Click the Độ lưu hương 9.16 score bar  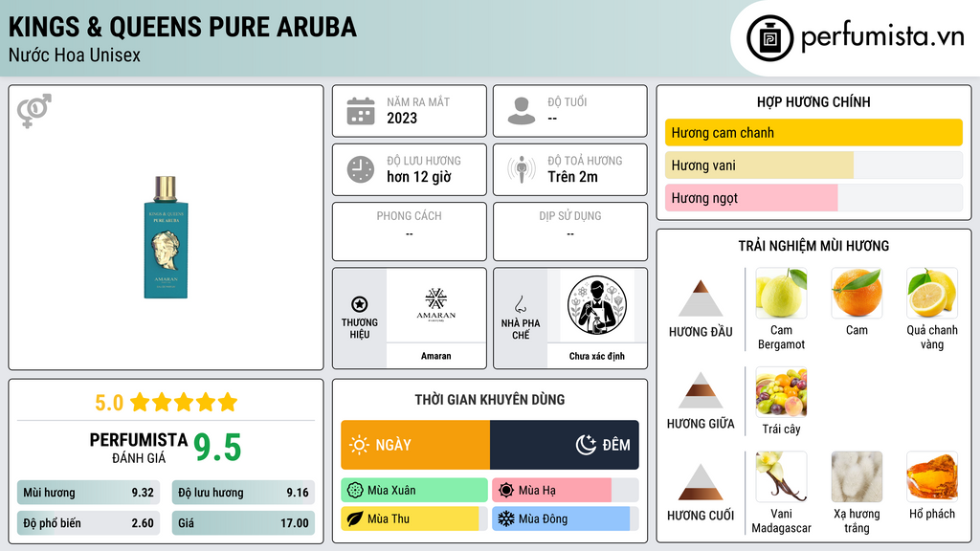(x=243, y=493)
